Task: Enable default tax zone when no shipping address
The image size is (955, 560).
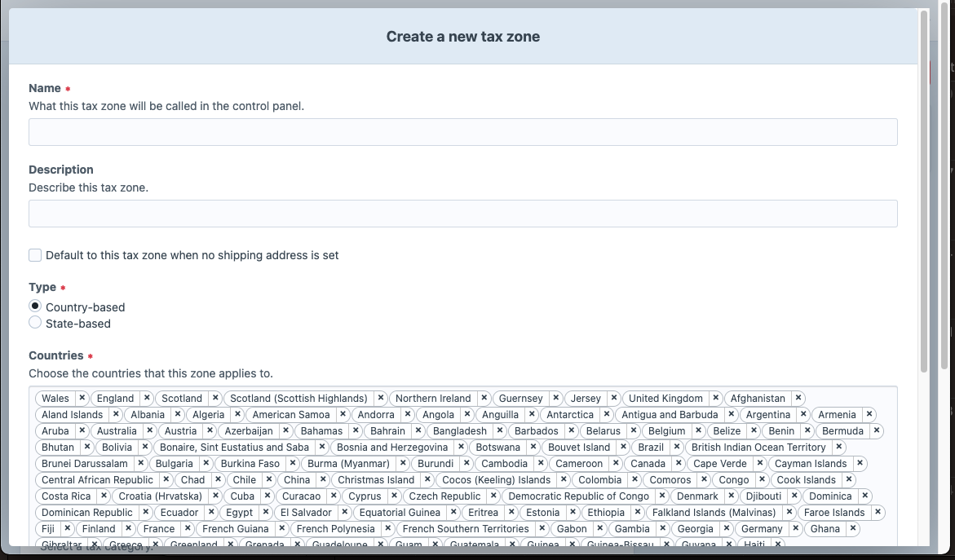Action: coord(35,254)
